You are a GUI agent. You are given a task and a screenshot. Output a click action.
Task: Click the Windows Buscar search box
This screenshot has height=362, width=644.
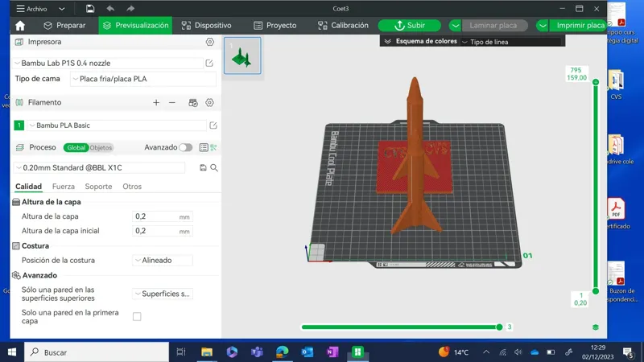pos(97,352)
